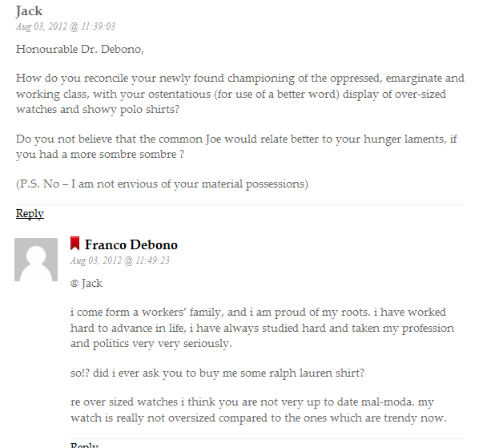487x448 pixels.
Task: Click the paragraph starting "i come form a workers'"
Action: 262,328
